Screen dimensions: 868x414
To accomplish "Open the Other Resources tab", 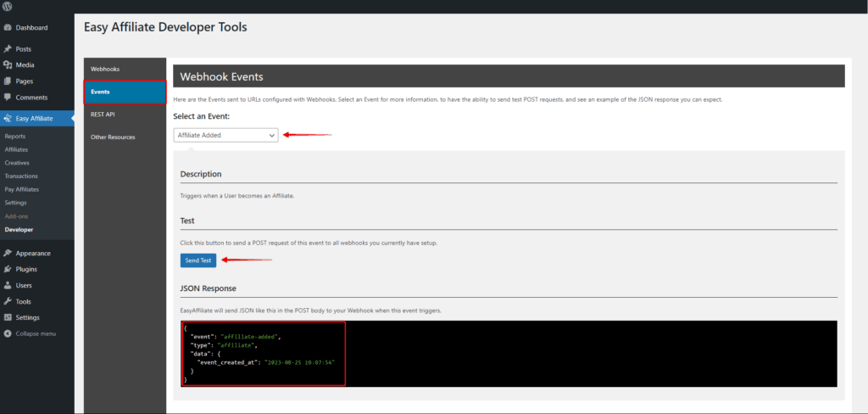I will pyautogui.click(x=113, y=137).
